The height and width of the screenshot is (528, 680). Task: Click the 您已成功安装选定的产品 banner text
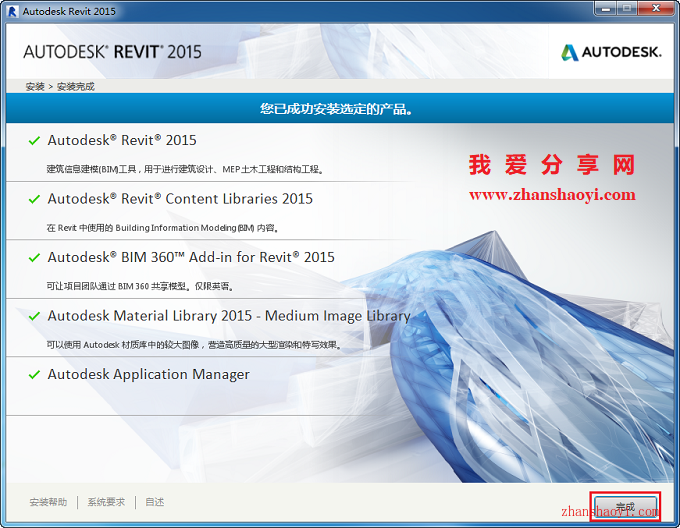pos(336,108)
